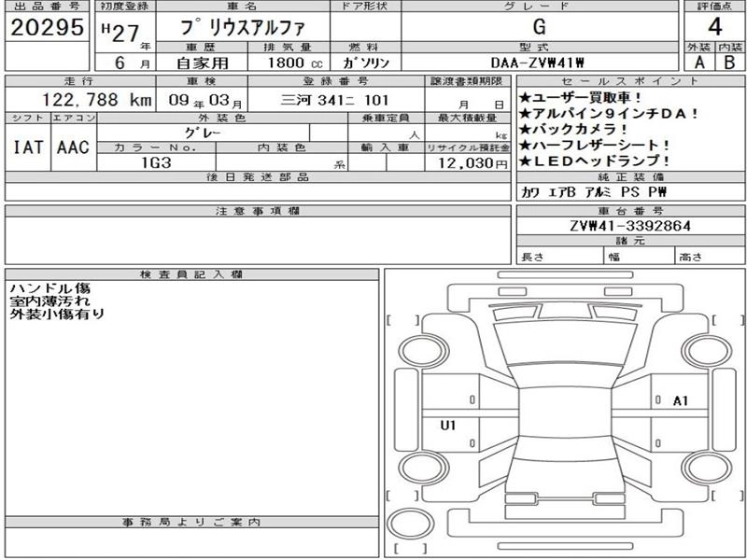Click sales point ★バックカメラ!
747x560 pixels.
pos(573,130)
